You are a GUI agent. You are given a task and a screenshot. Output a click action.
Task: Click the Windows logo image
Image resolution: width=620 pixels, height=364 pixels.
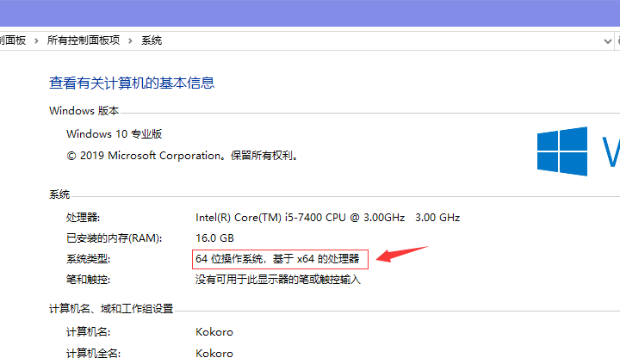tap(561, 151)
